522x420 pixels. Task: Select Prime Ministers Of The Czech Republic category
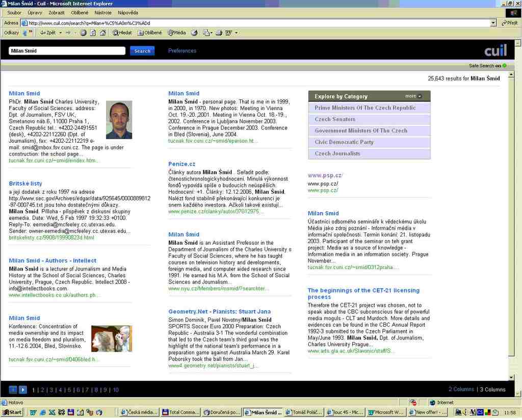[x=369, y=108]
